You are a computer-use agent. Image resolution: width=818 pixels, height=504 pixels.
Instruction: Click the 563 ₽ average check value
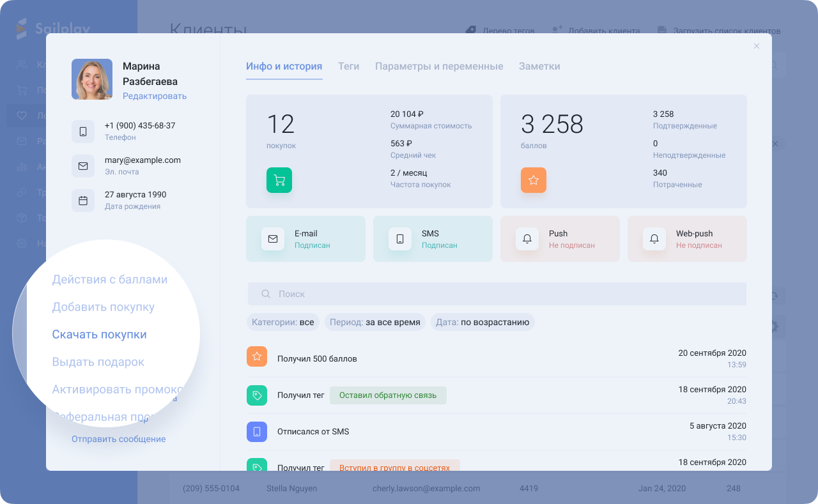[401, 144]
